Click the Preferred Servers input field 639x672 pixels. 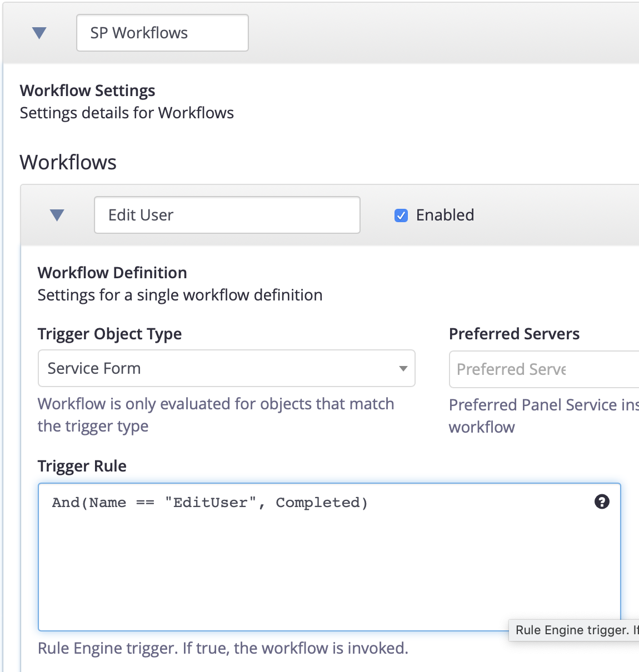544,369
